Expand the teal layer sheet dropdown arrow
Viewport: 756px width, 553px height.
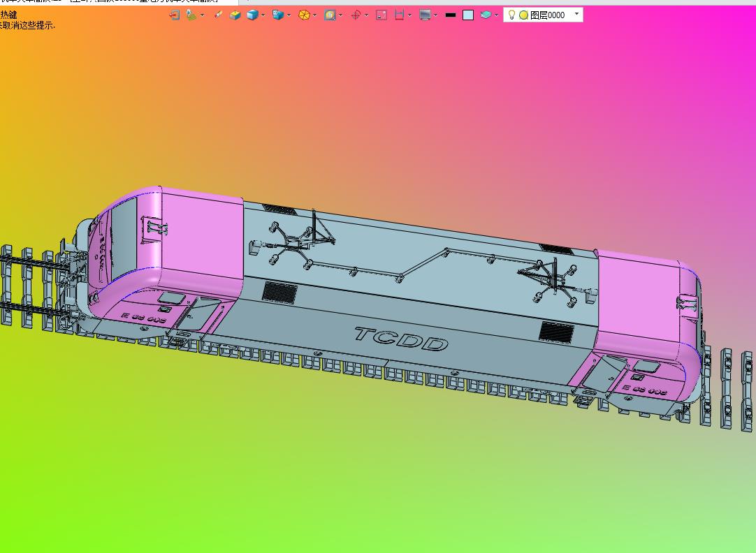click(x=496, y=15)
